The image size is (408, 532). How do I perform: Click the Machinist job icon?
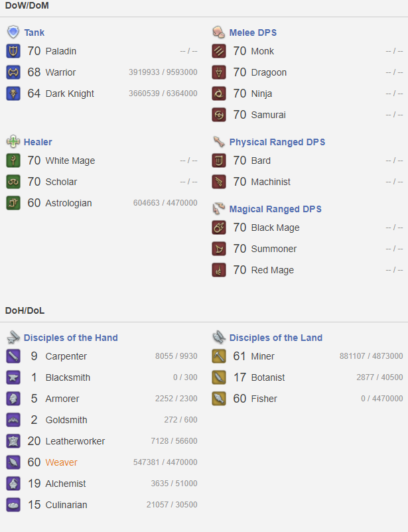coord(219,182)
